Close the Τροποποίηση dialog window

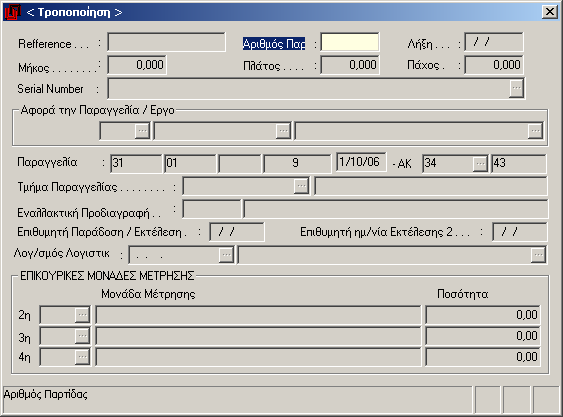click(550, 12)
